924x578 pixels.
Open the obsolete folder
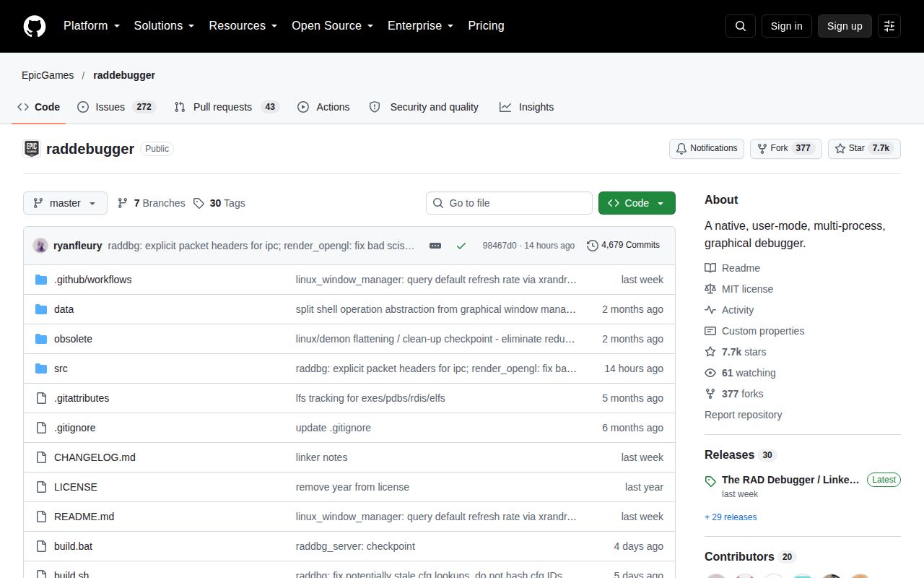tap(73, 339)
